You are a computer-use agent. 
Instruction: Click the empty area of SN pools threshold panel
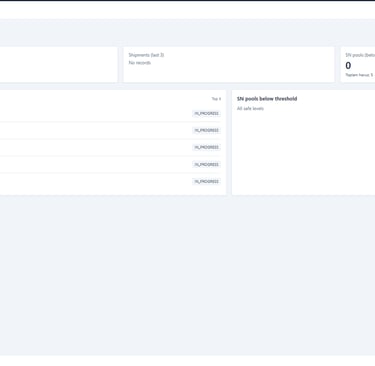point(303,153)
